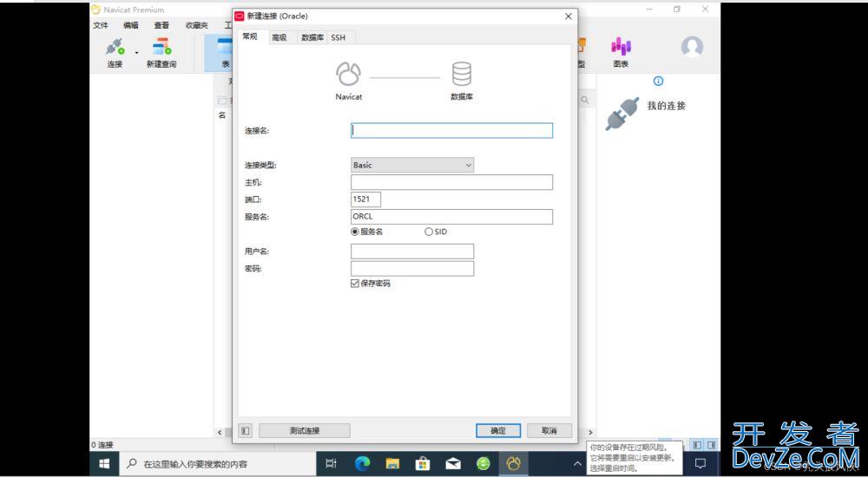Click the database cylinder icon in the dialog
The image size is (868, 477).
462,74
